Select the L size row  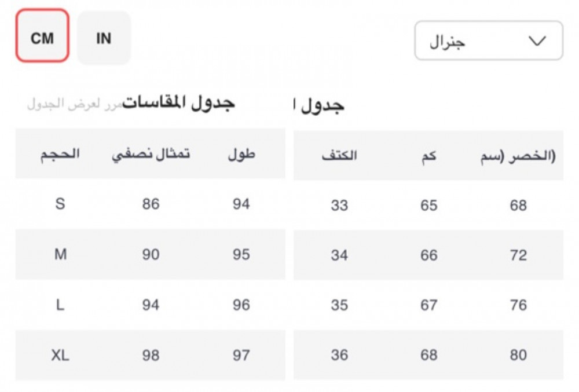click(60, 305)
